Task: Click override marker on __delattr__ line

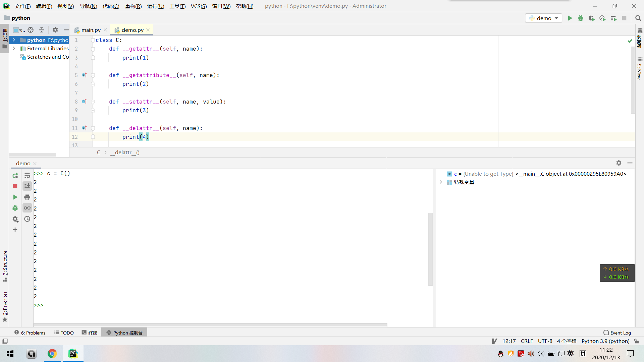Action: pos(85,128)
